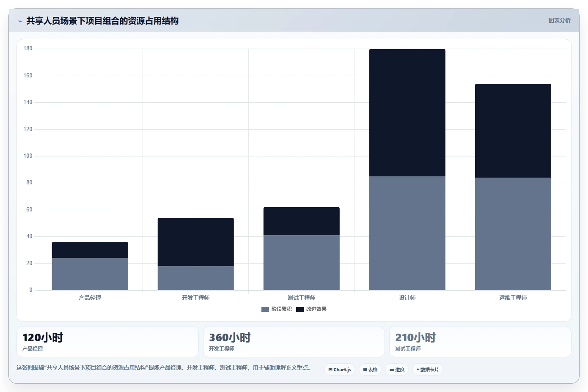Click the 改进效果 bar segment for 设计师
Viewport: 588px width, 392px height.
click(407, 112)
